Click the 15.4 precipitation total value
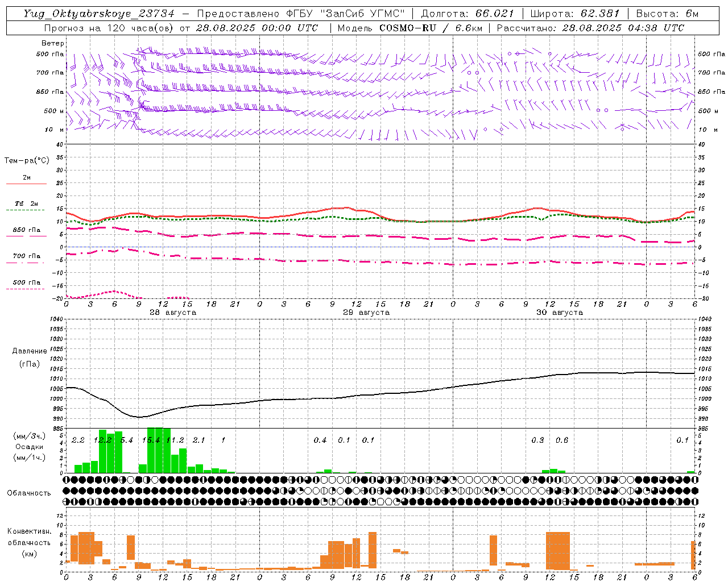Image resolution: width=728 pixels, height=582 pixels. click(x=151, y=440)
